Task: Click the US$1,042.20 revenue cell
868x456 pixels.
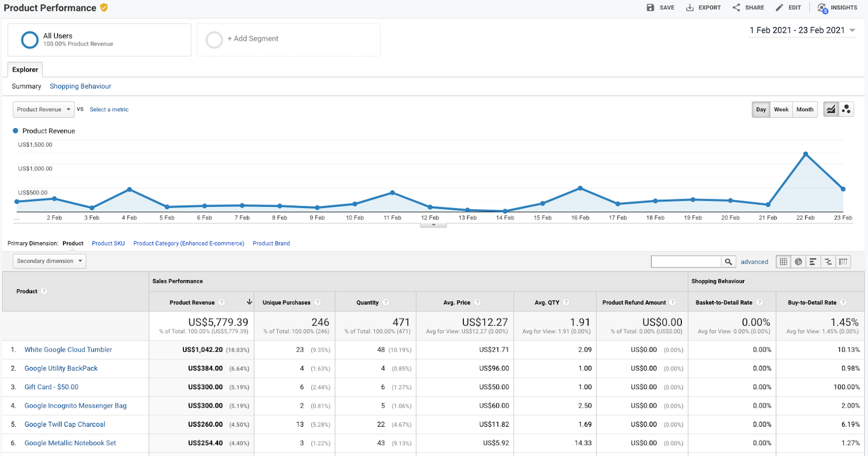Action: point(202,350)
